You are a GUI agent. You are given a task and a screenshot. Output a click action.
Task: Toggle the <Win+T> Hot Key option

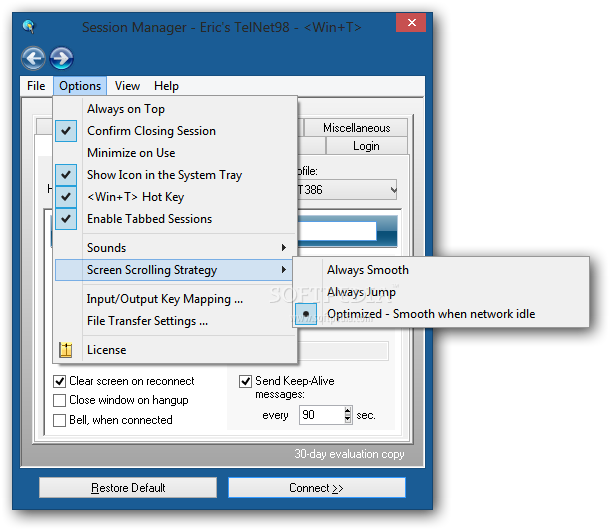click(x=175, y=197)
